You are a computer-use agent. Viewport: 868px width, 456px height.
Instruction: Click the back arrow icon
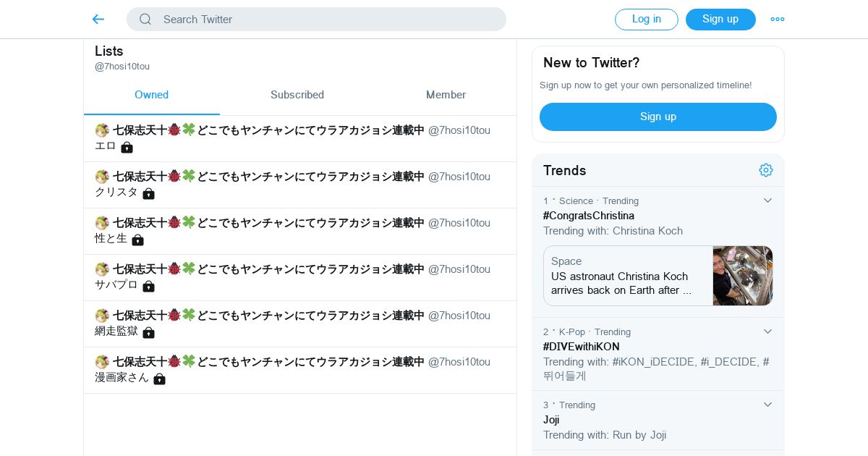[x=98, y=20]
